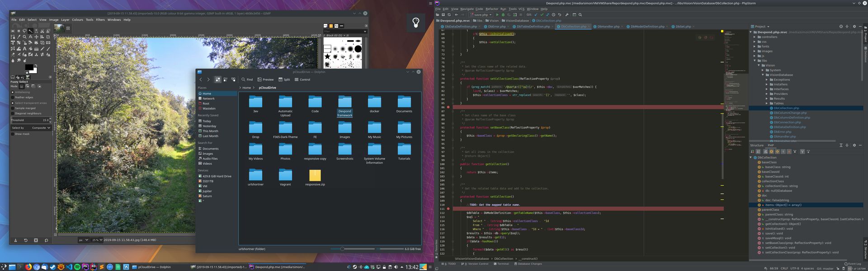This screenshot has height=271, width=868.
Task: Toggle the Antialiasing checkbox
Action: (12, 92)
